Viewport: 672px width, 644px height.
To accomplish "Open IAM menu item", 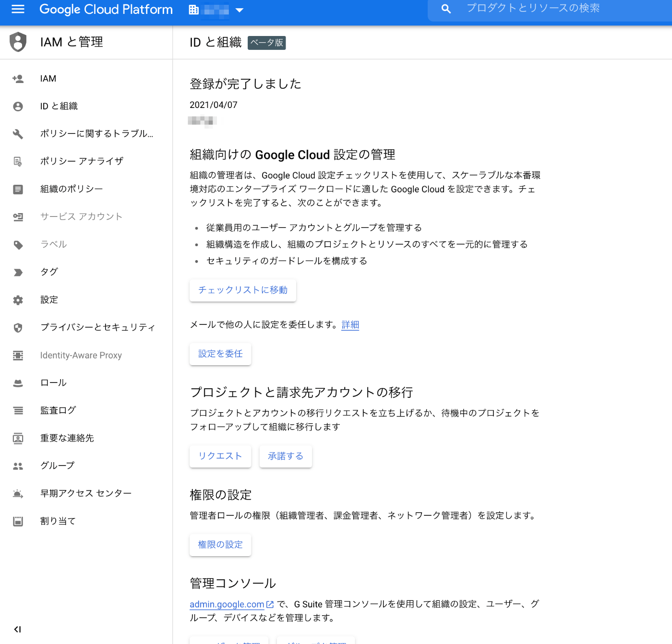I will pyautogui.click(x=86, y=79).
